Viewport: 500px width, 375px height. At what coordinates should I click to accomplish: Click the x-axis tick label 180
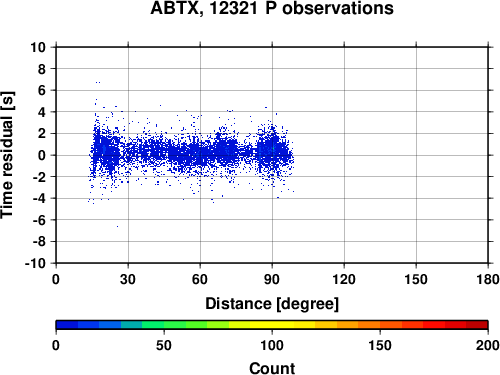488,279
